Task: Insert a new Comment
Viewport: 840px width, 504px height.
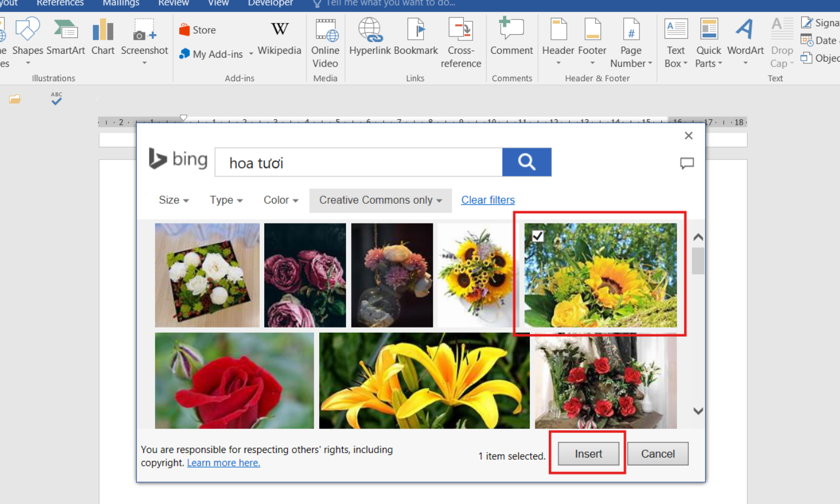Action: [x=511, y=37]
